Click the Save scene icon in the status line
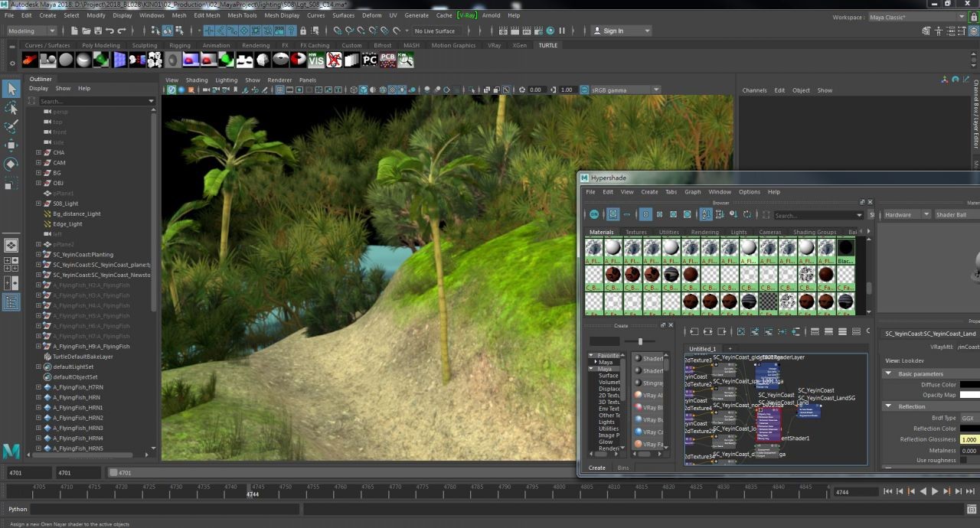The width and height of the screenshot is (980, 528). (x=96, y=31)
